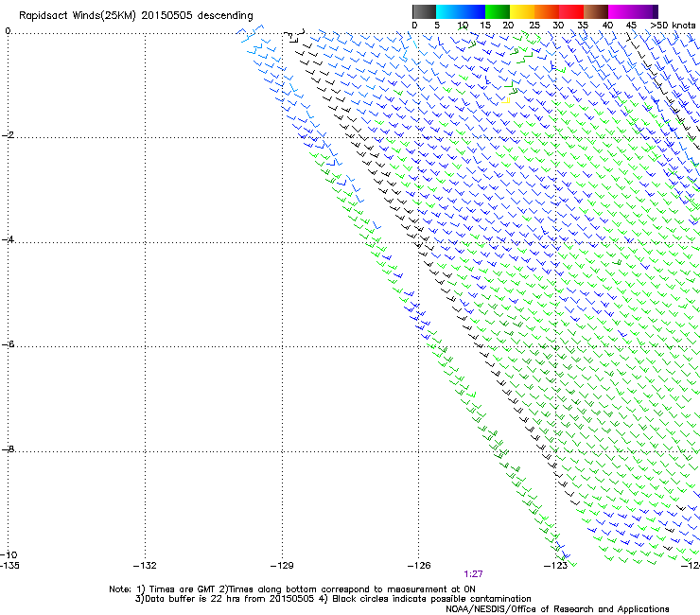The height and width of the screenshot is (615, 700).
Task: Select the magenta 40-45 knots legend swatch
Action: tap(621, 11)
